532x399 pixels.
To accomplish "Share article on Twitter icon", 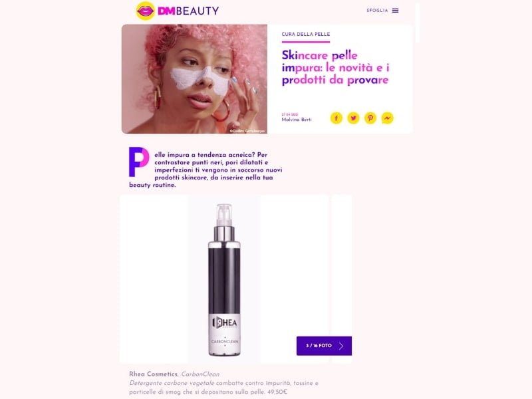I will pyautogui.click(x=353, y=118).
